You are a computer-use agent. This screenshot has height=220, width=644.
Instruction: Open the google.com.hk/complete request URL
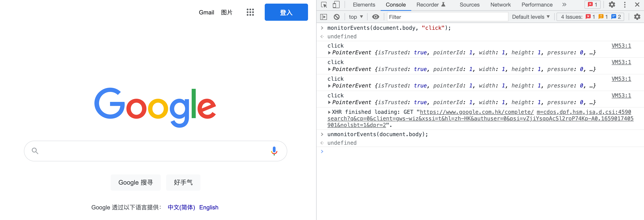[476, 112]
